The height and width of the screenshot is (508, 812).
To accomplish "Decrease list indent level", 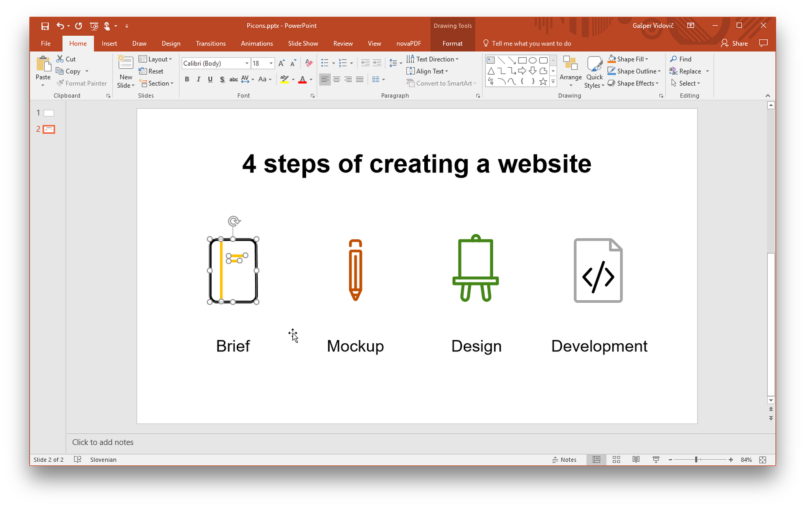I will pyautogui.click(x=365, y=63).
